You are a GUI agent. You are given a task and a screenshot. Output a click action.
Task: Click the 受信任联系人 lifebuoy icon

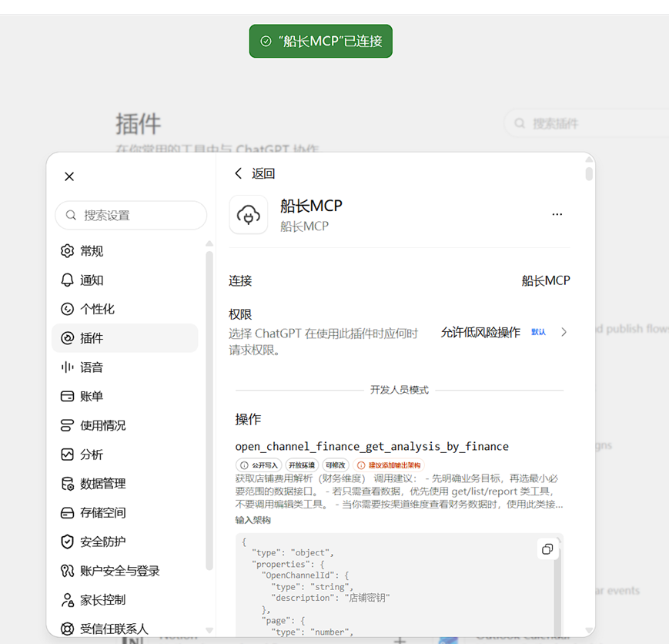[67, 629]
